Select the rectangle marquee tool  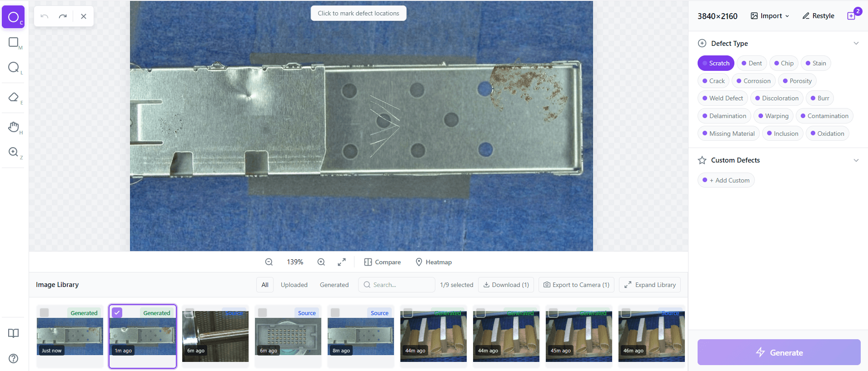13,42
